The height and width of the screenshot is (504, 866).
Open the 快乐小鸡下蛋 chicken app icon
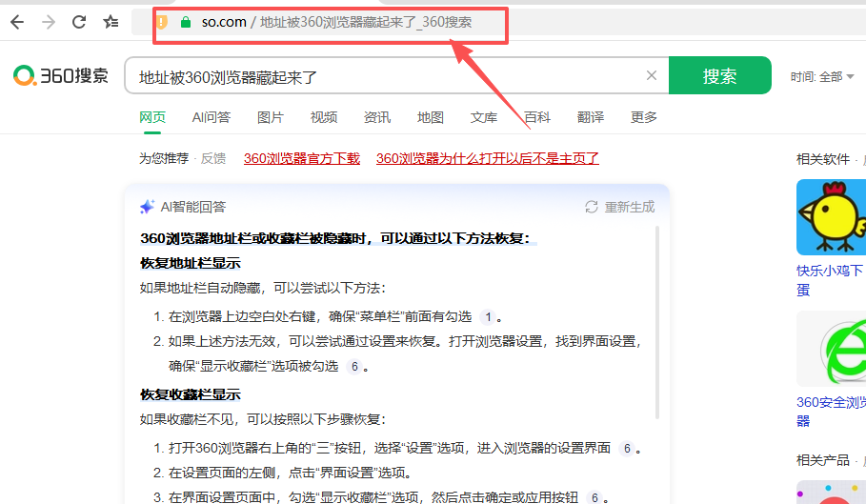tap(831, 217)
